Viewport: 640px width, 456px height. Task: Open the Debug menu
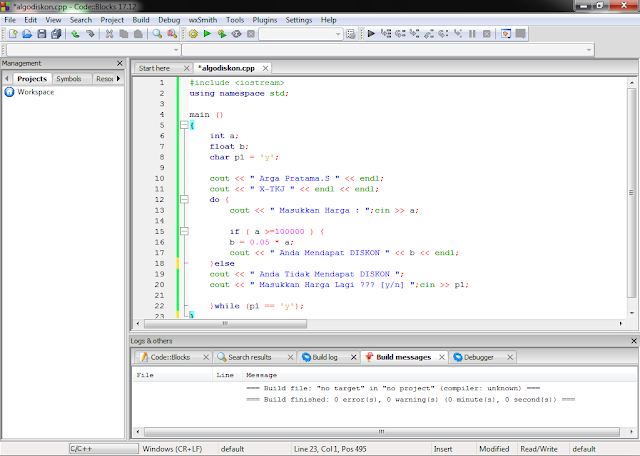click(169, 20)
